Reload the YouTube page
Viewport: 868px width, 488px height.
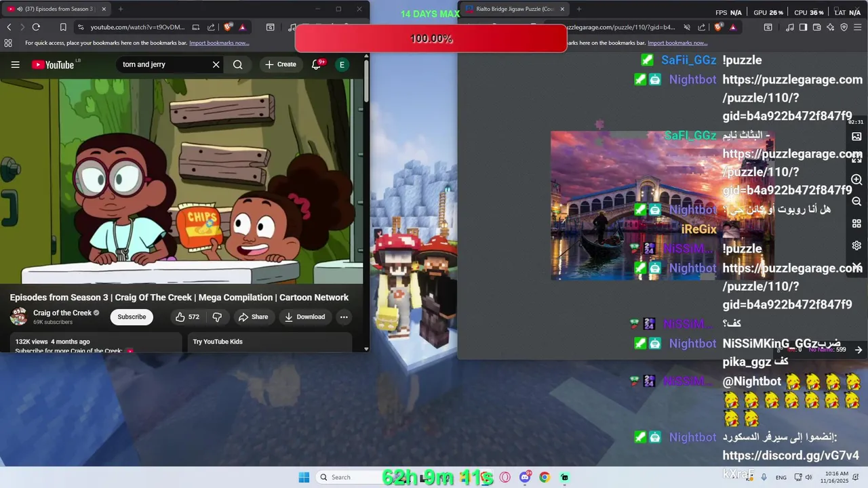click(36, 27)
